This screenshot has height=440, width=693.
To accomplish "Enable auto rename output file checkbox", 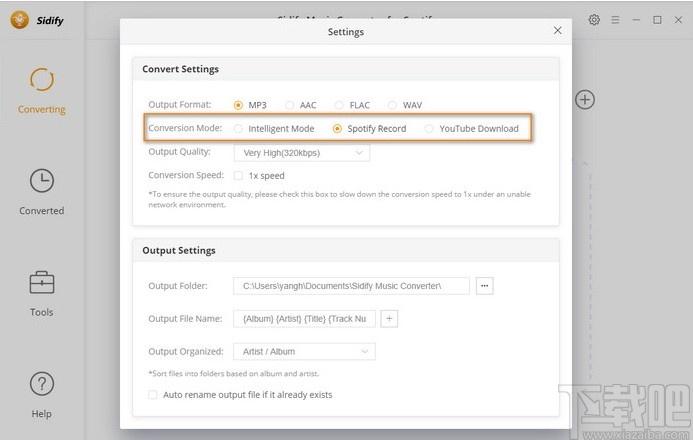I will click(152, 394).
